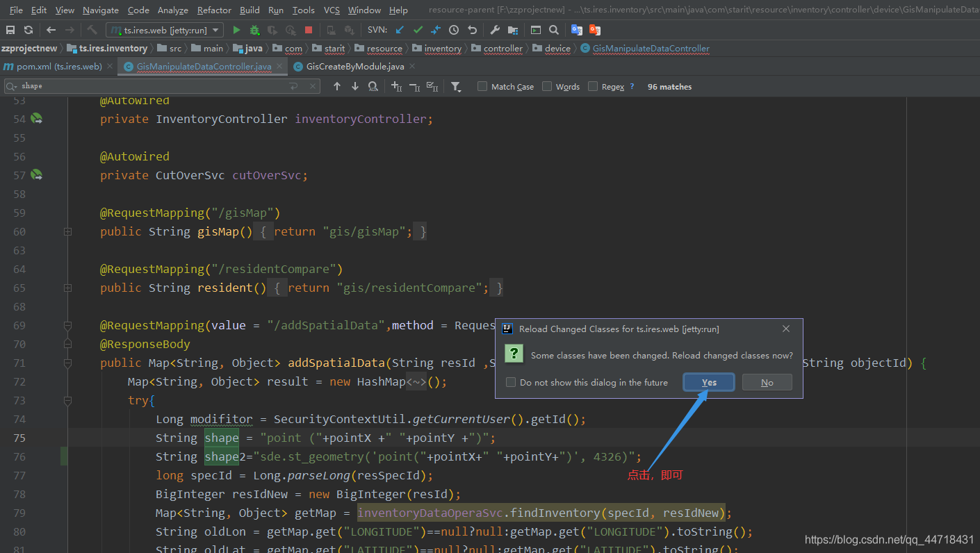Click the Run with Coverage icon
Image resolution: width=980 pixels, height=553 pixels.
[272, 30]
